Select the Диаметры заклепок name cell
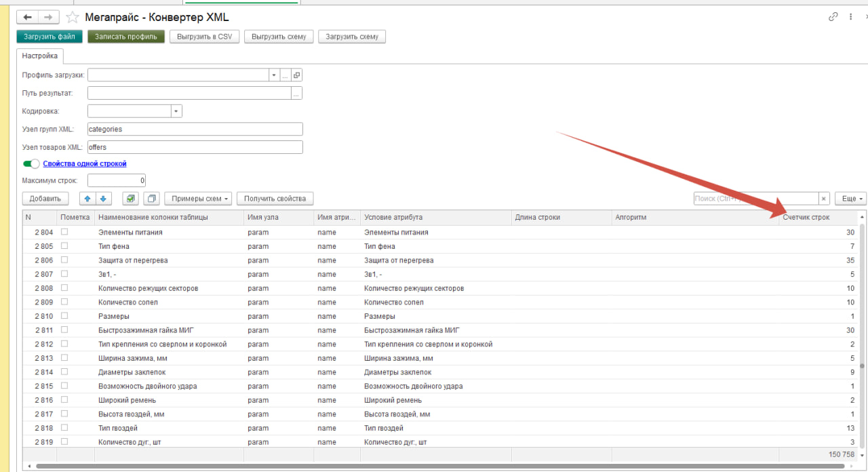Image resolution: width=868 pixels, height=472 pixels. point(169,372)
